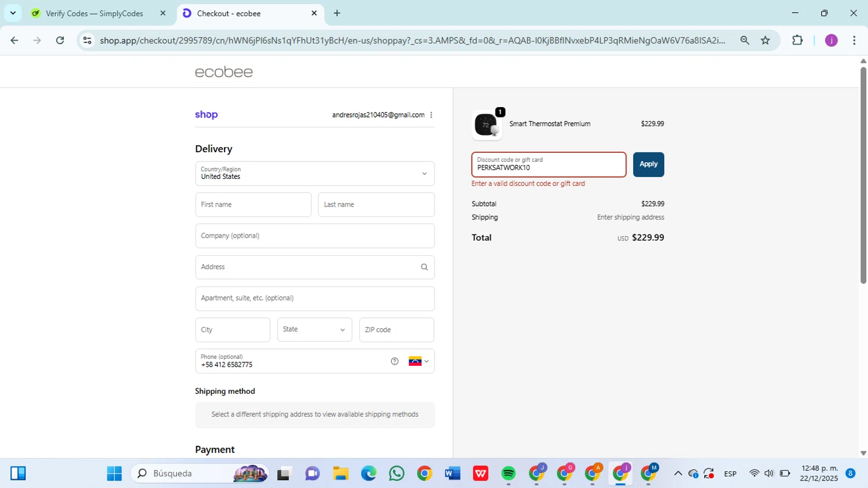This screenshot has width=868, height=488.
Task: Apply the discount code
Action: 649,164
